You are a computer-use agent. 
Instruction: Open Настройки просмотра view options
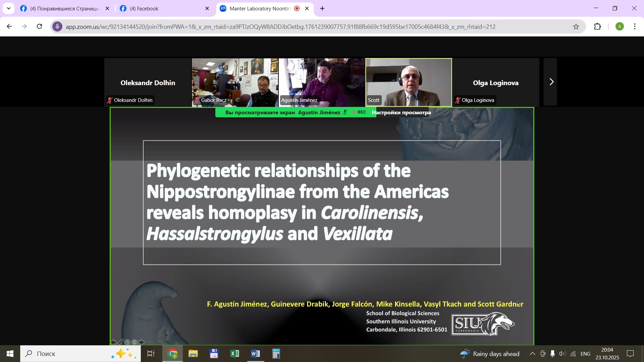pyautogui.click(x=401, y=113)
